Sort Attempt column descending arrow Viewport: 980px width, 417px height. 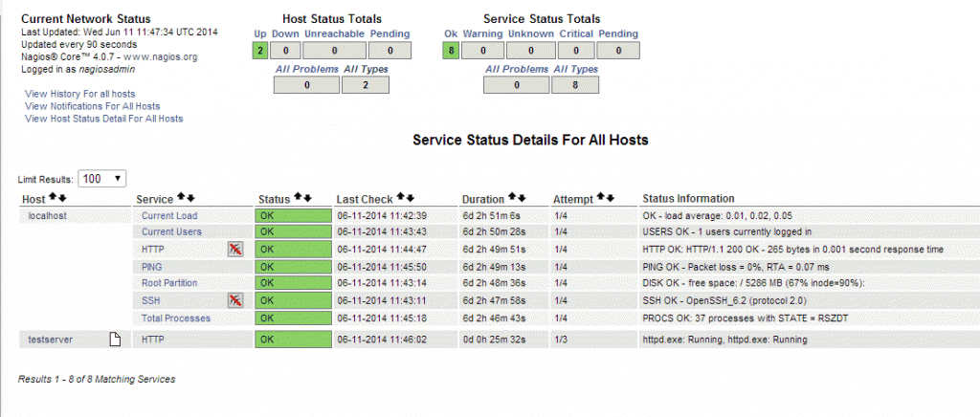pos(610,198)
